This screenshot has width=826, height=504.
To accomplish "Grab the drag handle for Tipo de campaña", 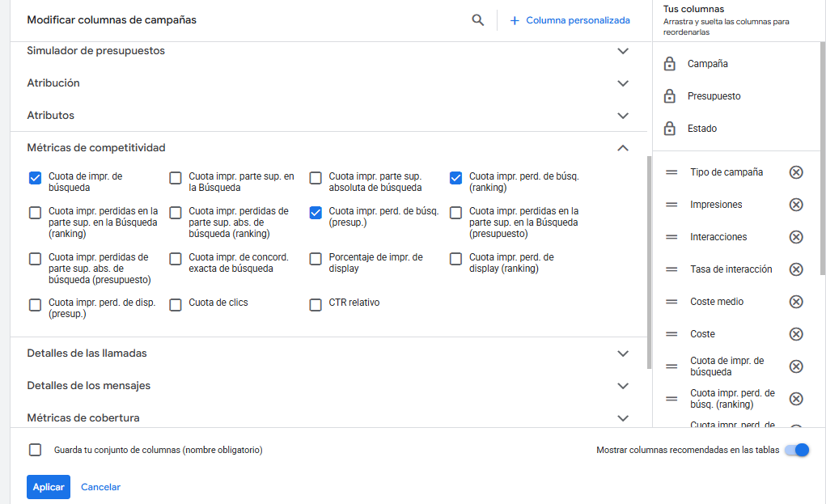I will pyautogui.click(x=671, y=172).
